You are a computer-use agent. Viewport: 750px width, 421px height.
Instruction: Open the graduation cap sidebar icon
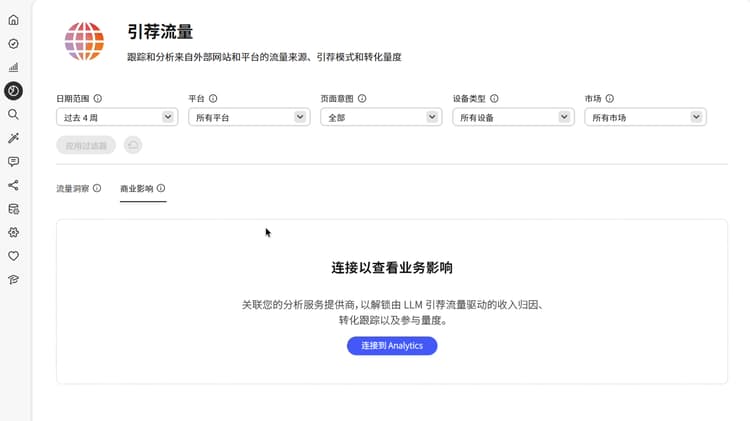(x=13, y=280)
